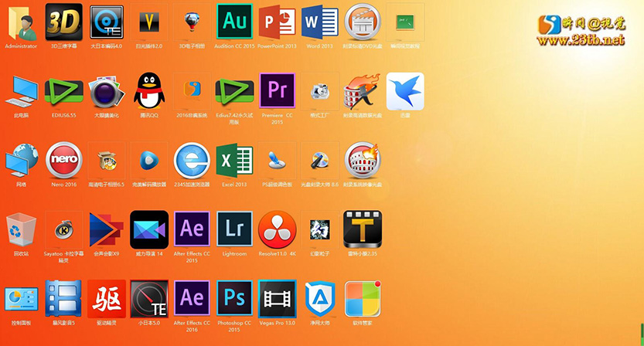This screenshot has width=644, height=346.
Task: Launch Lightroom shortcut
Action: pos(234,229)
